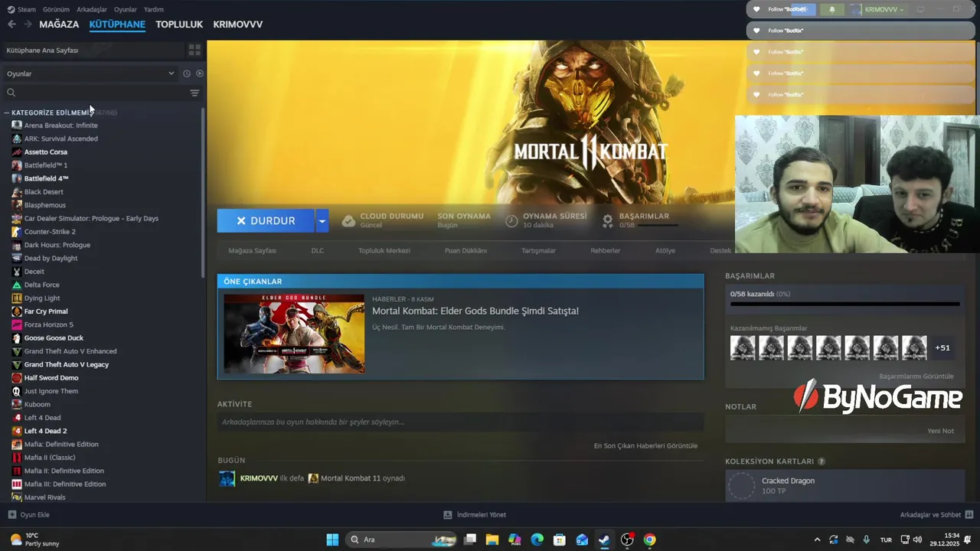The image size is (980, 551).
Task: Toggle the microphone tray icon
Action: 867,540
